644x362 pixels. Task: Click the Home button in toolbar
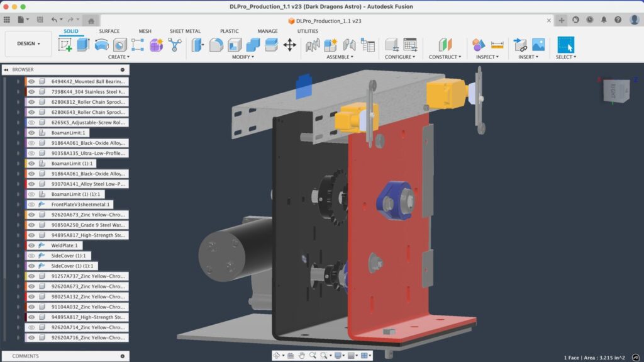click(91, 21)
